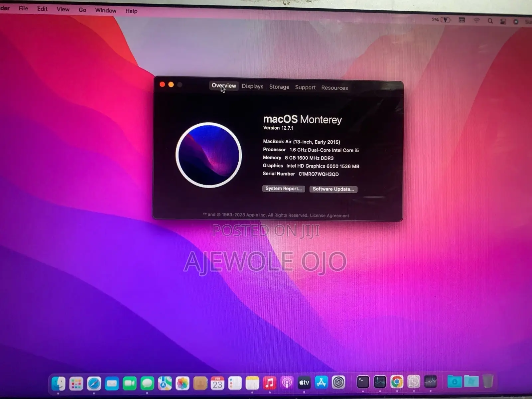Open Finder from the Dock
The image size is (532, 399).
click(59, 383)
